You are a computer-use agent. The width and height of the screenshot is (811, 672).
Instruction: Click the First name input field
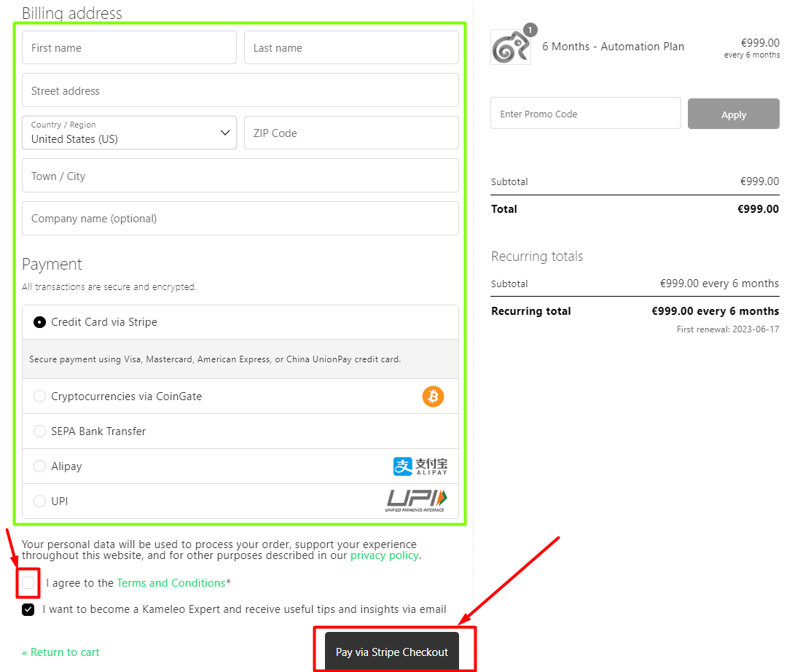coord(129,47)
